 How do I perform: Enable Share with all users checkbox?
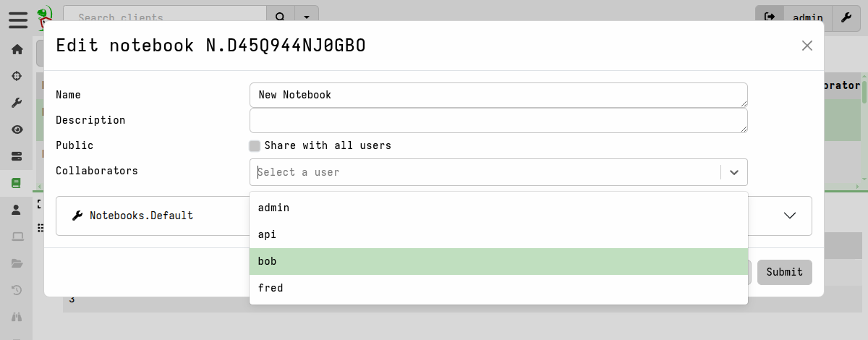coord(255,146)
